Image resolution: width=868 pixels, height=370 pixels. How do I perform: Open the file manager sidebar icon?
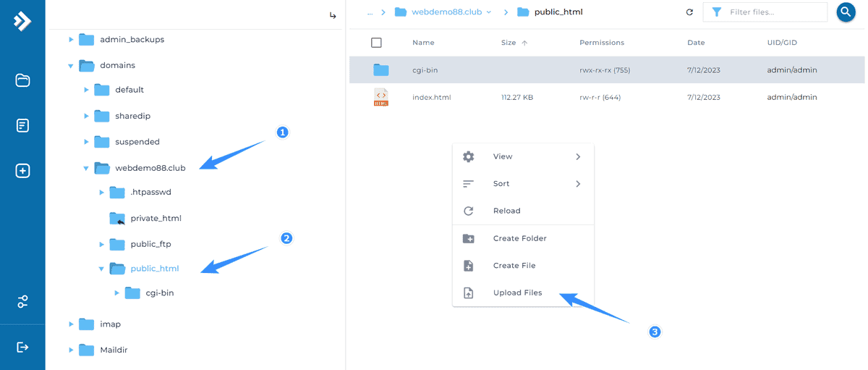pyautogui.click(x=22, y=80)
